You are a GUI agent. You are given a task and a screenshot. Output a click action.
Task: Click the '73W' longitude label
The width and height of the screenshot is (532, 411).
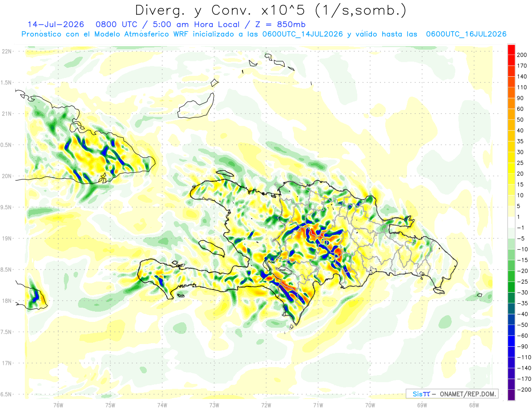coord(214,405)
